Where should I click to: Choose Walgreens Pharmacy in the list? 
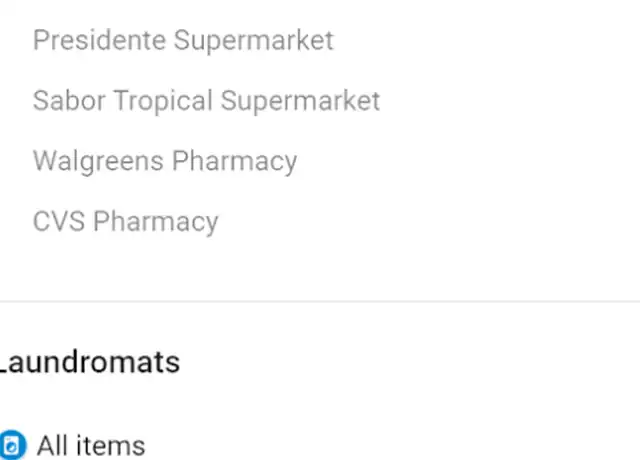(x=165, y=161)
